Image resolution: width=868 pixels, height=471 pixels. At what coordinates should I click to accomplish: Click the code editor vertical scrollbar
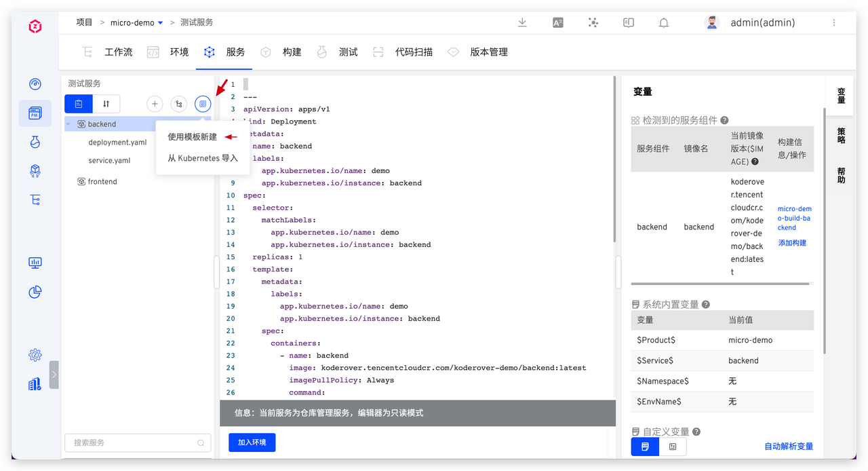(x=614, y=163)
